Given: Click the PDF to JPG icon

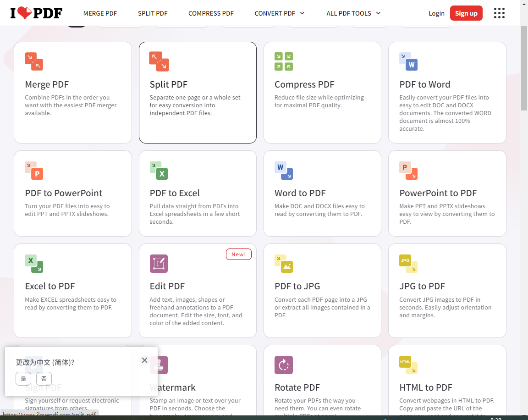Looking at the screenshot, I should click(x=284, y=264).
